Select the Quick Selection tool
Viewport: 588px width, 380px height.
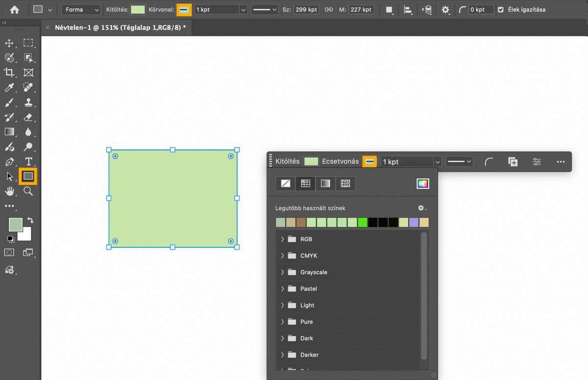point(9,58)
